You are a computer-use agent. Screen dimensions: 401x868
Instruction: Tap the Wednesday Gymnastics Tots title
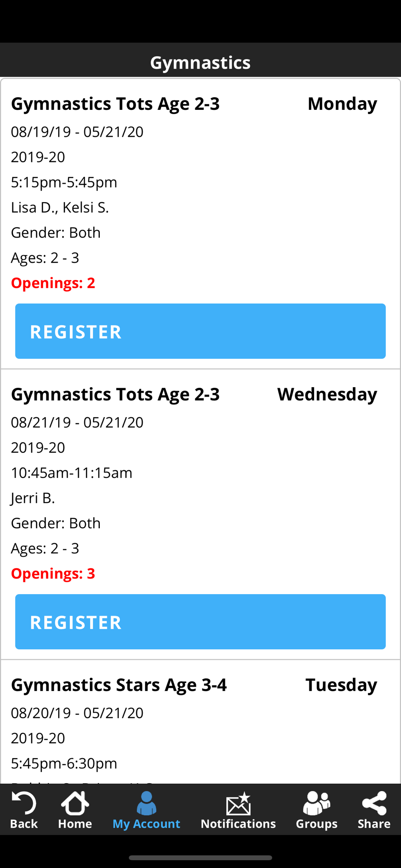[x=115, y=394]
